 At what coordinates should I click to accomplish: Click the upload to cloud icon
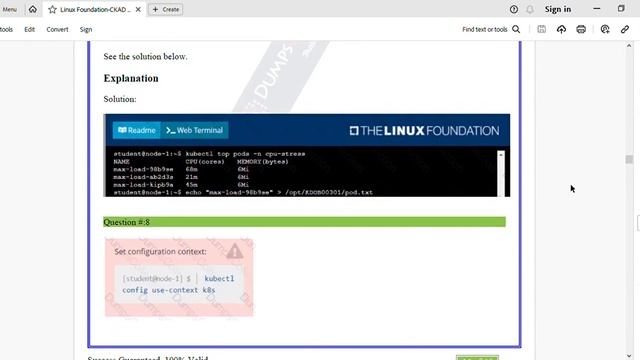561,29
